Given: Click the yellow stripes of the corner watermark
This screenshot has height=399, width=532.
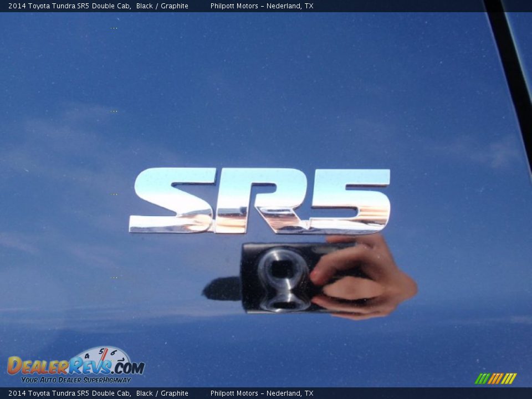Looking at the screenshot, I should coord(509,378).
